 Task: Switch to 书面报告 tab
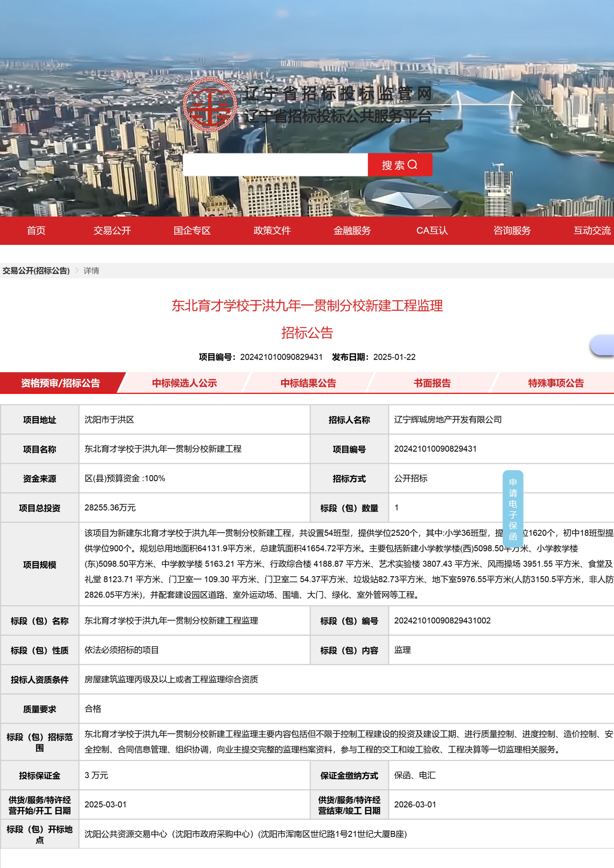[432, 383]
